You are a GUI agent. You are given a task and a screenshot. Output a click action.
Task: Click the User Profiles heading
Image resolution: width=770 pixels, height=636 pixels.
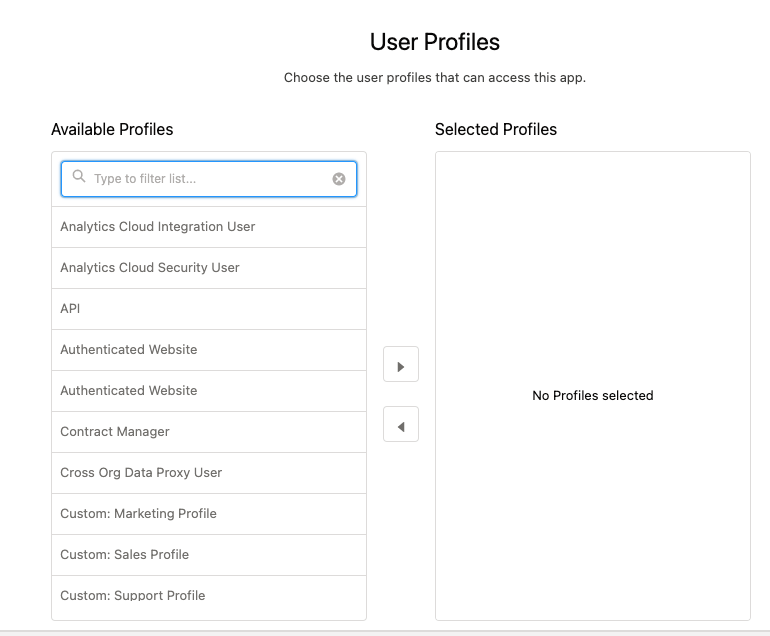(x=435, y=42)
